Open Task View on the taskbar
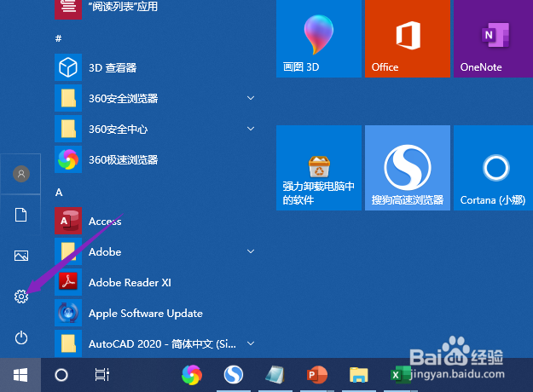Viewport: 533px width, 392px height. point(102,375)
